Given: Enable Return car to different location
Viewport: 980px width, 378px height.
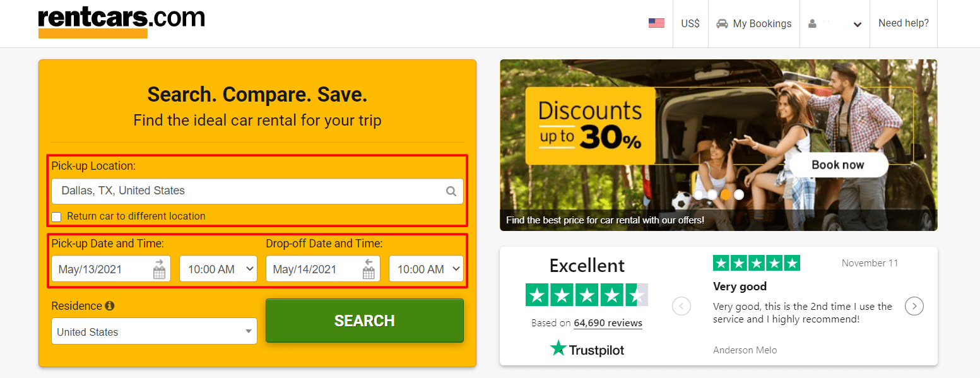Looking at the screenshot, I should [56, 216].
